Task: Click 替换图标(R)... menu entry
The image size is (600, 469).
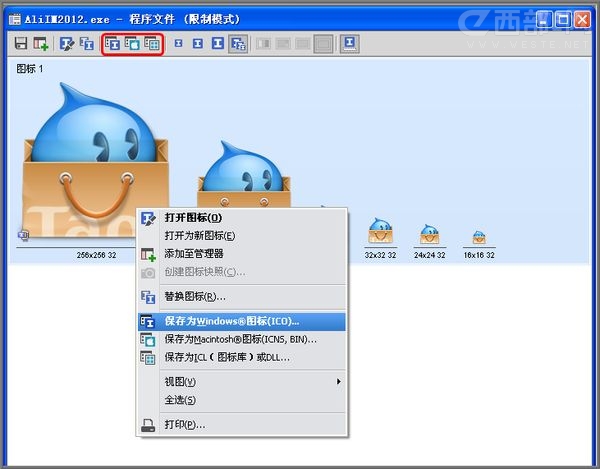Action: (x=195, y=296)
